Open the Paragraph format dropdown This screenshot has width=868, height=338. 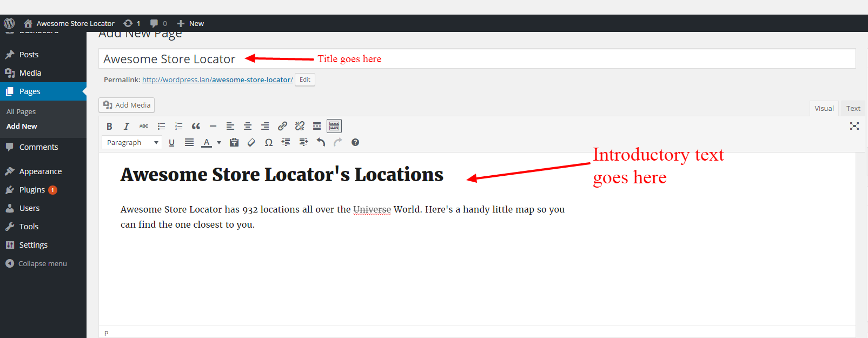(132, 142)
